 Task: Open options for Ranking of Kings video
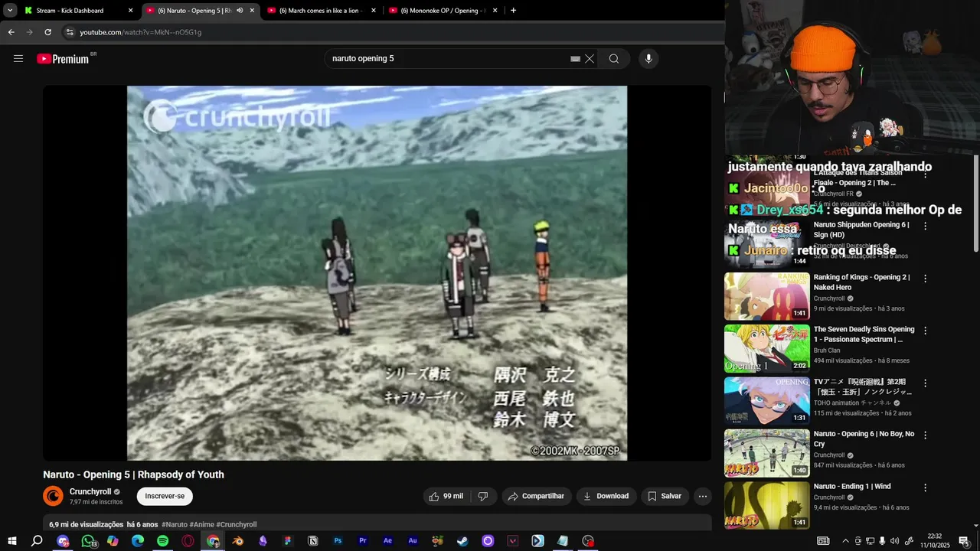925,279
